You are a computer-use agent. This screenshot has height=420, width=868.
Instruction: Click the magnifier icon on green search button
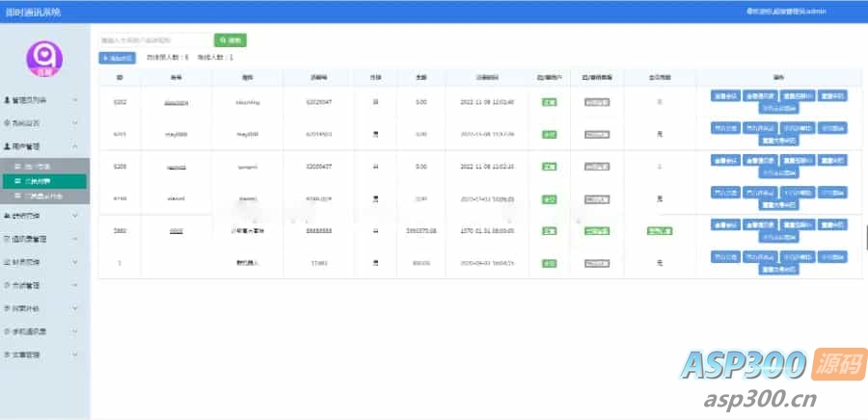coord(224,40)
